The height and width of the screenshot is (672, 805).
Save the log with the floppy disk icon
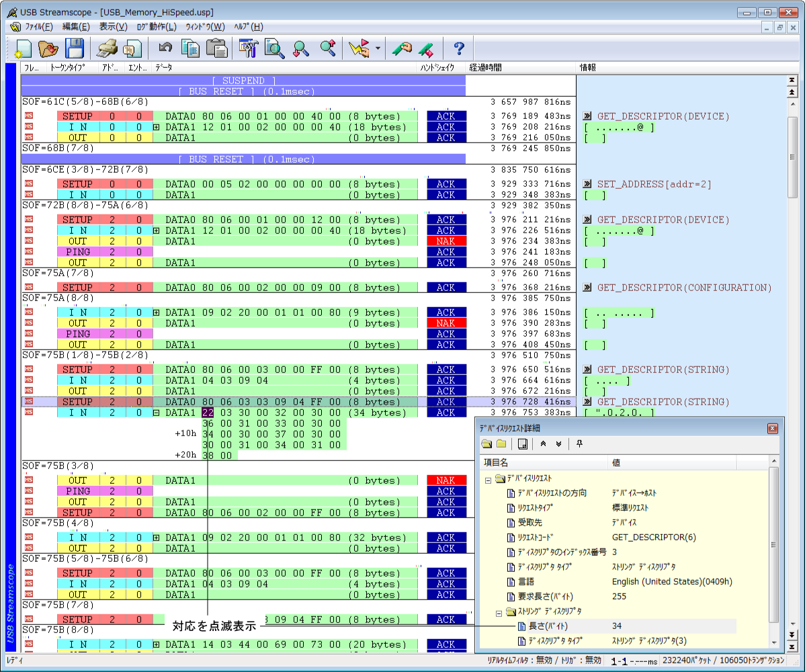(75, 49)
